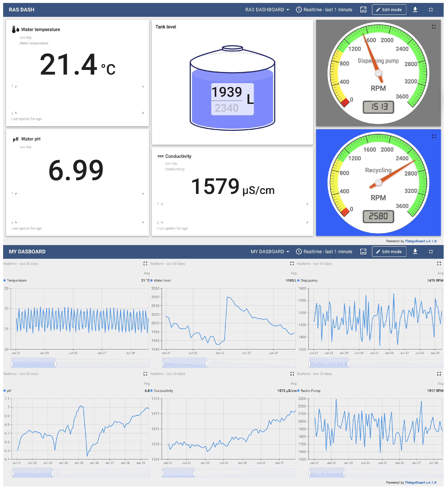Viewport: 448px width, 491px height.
Task: Expand the Recycling gauge widget fullscreen
Action: (434, 136)
